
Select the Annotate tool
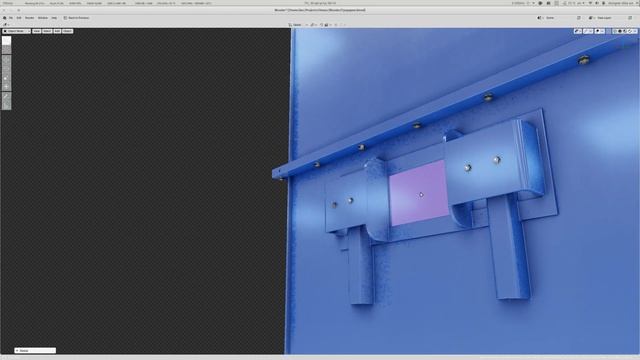tap(6, 97)
